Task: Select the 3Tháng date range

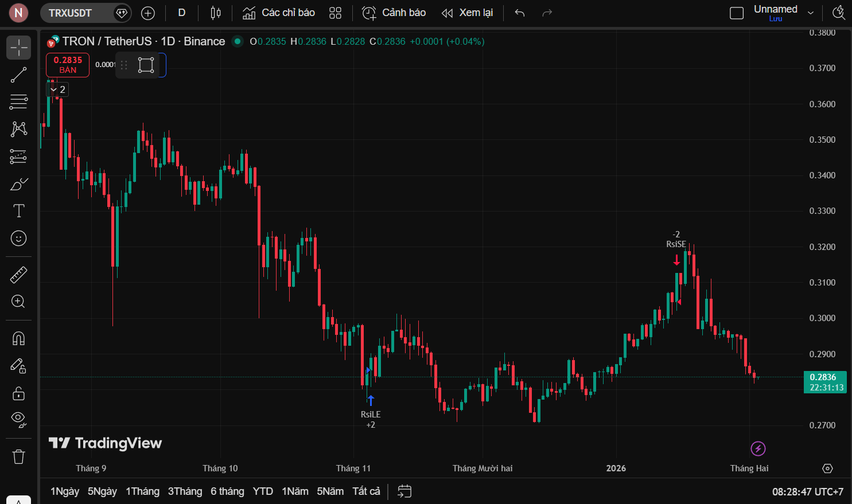Action: (185, 491)
